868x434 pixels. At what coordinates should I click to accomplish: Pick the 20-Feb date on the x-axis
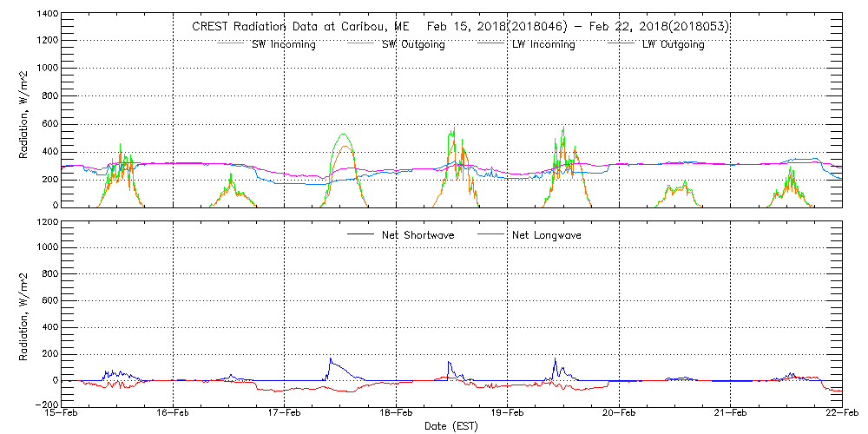coord(619,415)
